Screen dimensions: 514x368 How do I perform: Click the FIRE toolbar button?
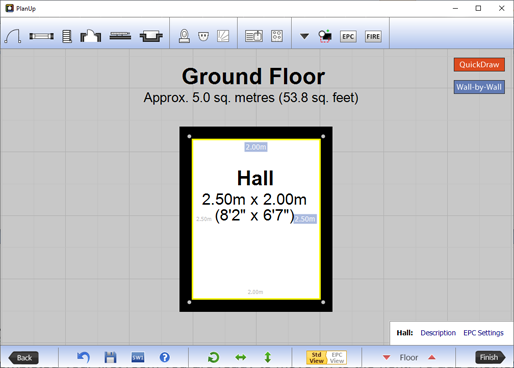[x=373, y=36]
